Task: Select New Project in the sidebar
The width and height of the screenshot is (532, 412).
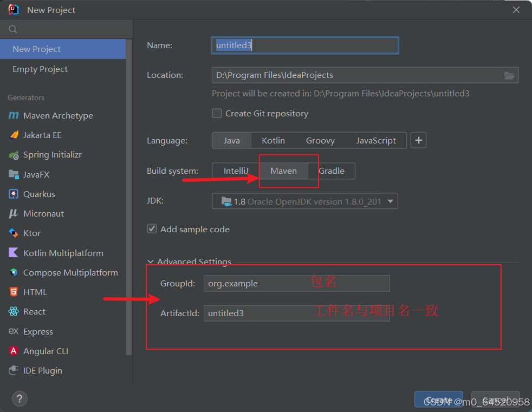Action: [x=63, y=49]
